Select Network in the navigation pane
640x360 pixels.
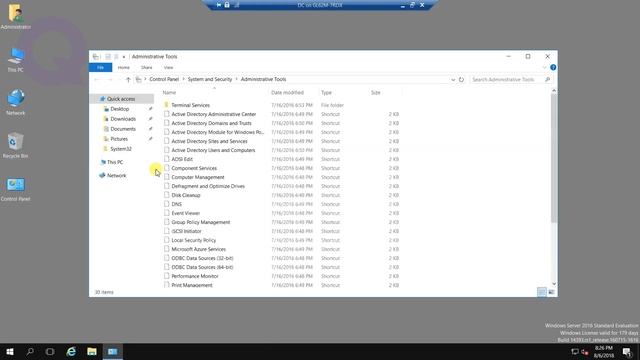[x=116, y=176]
